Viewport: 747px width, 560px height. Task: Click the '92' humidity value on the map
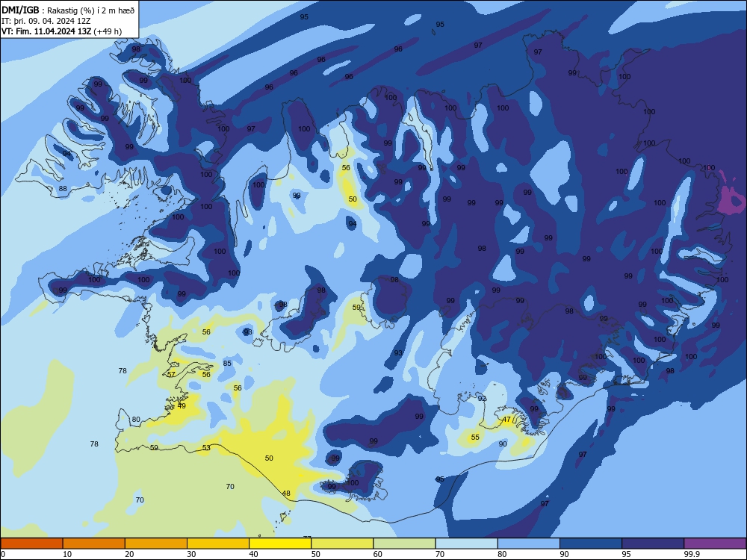coord(482,399)
